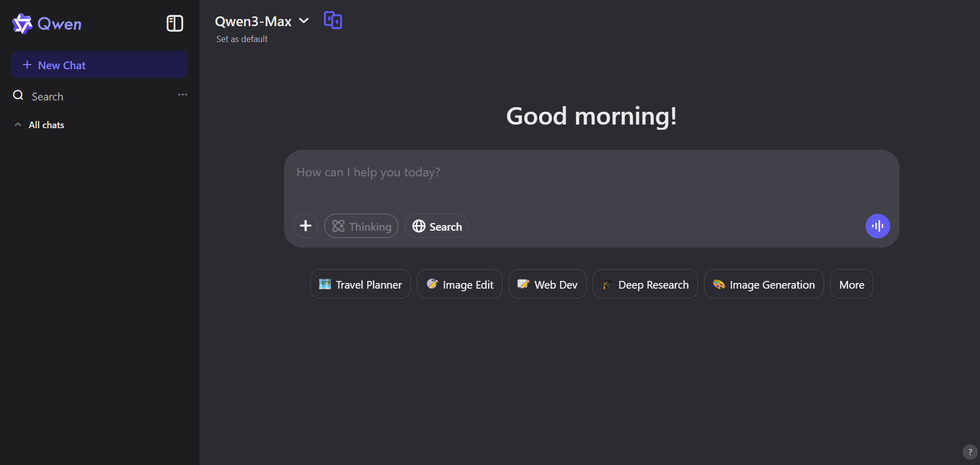This screenshot has width=980, height=465.
Task: Open the Web Dev assistant chip
Action: (x=547, y=284)
